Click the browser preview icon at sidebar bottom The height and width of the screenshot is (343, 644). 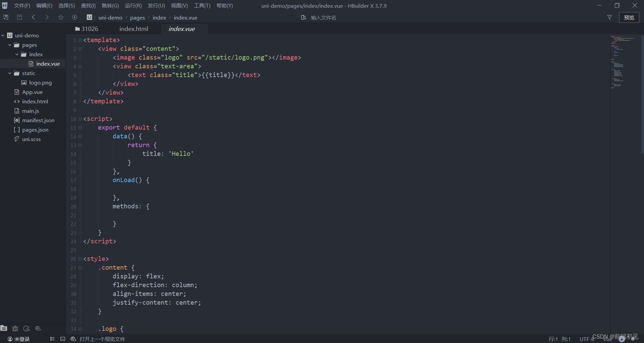pos(38,328)
